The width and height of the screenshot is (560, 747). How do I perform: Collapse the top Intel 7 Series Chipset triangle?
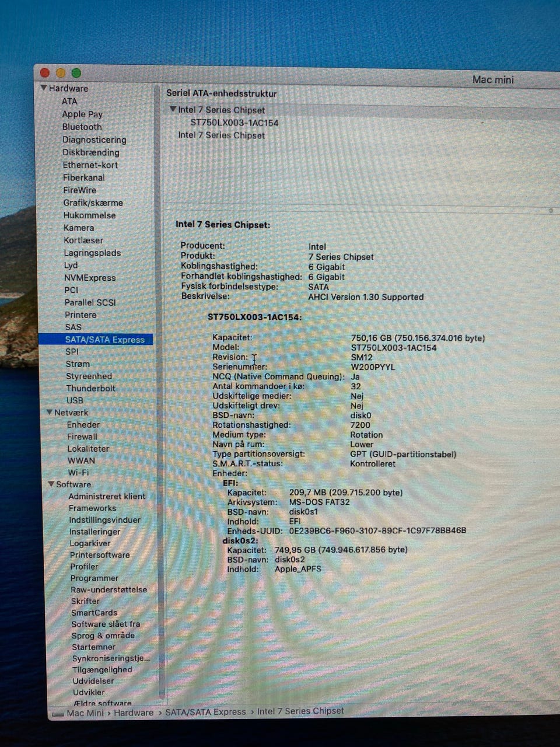(173, 110)
